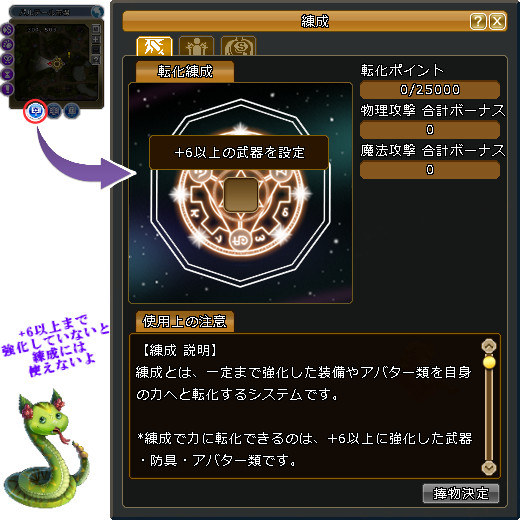
Task: Click the 捧物決定 button
Action: coord(461,493)
